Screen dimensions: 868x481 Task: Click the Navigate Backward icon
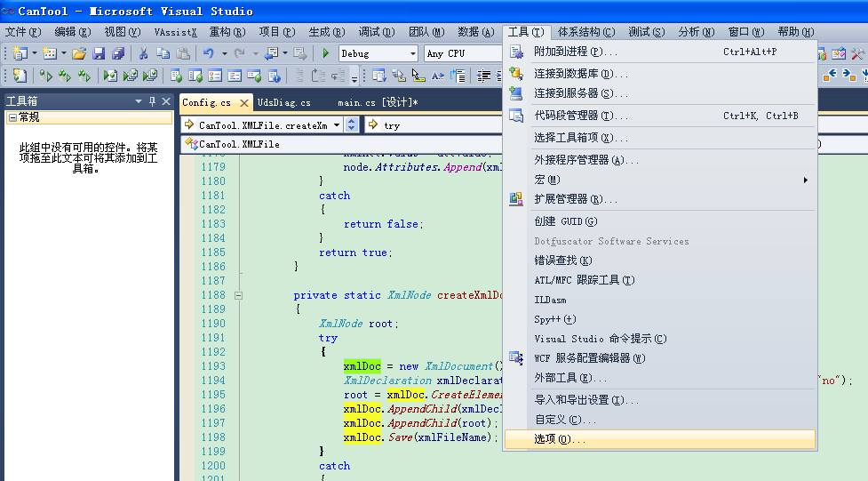(271, 53)
